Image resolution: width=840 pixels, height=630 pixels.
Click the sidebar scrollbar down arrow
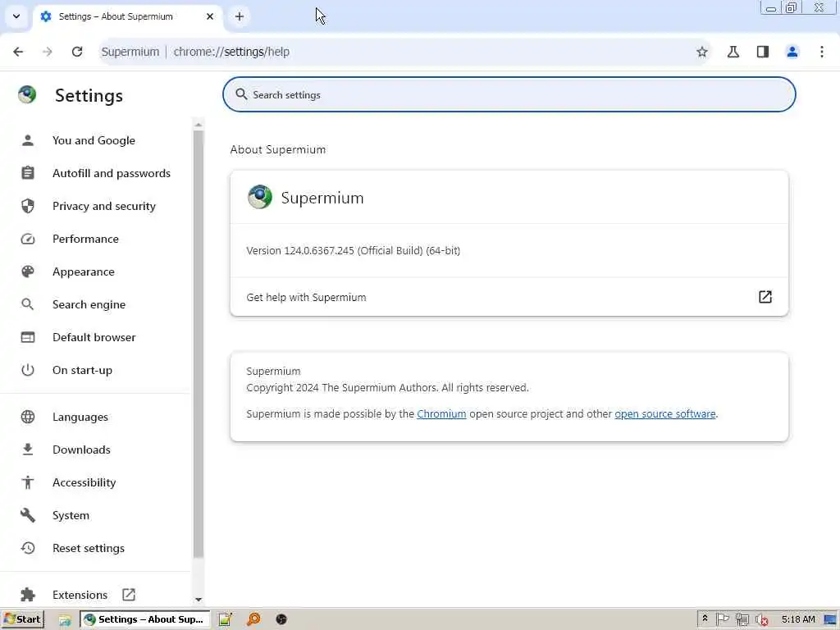(199, 600)
